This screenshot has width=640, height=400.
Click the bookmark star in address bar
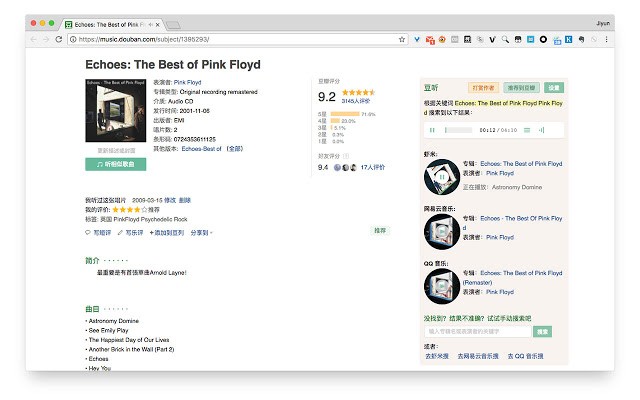pyautogui.click(x=402, y=39)
